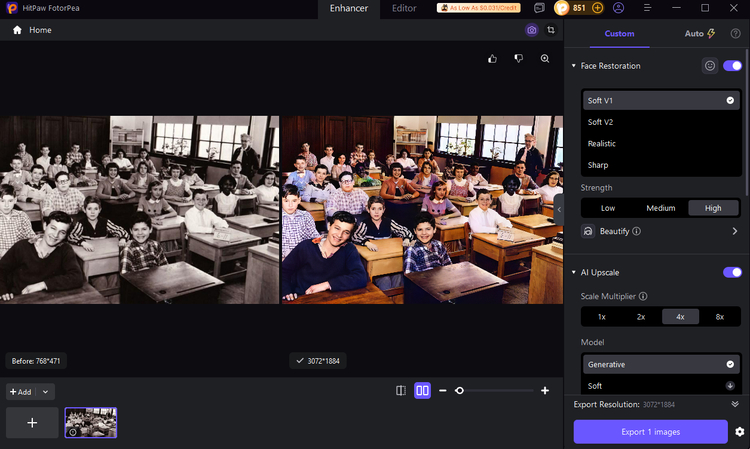Add more credits with plus icon
The width and height of the screenshot is (750, 449).
click(597, 8)
